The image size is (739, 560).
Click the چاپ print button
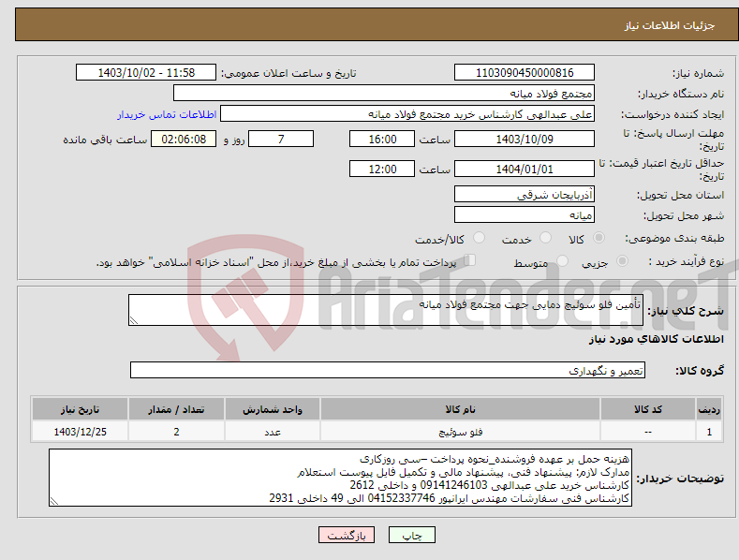click(411, 535)
